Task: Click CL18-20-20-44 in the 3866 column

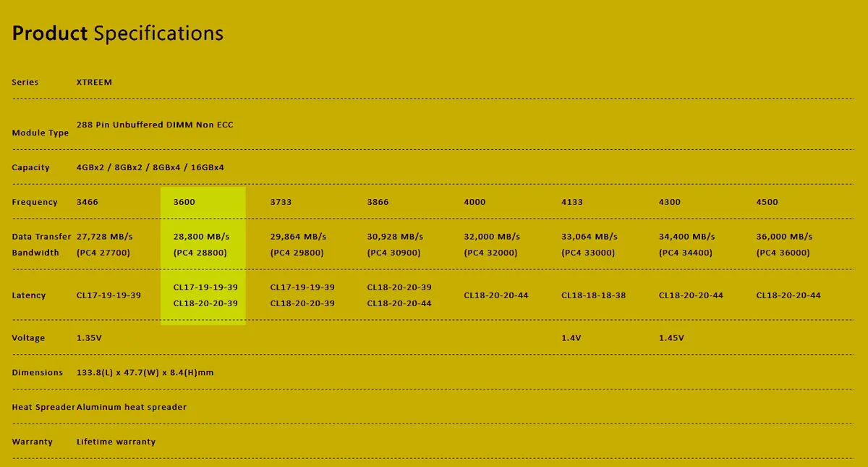Action: (399, 303)
